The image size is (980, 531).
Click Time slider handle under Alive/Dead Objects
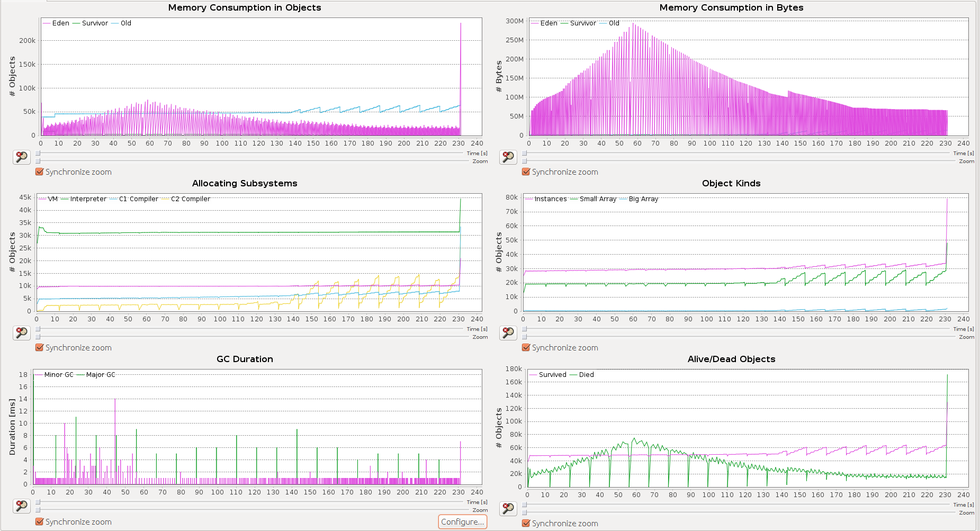coord(524,505)
